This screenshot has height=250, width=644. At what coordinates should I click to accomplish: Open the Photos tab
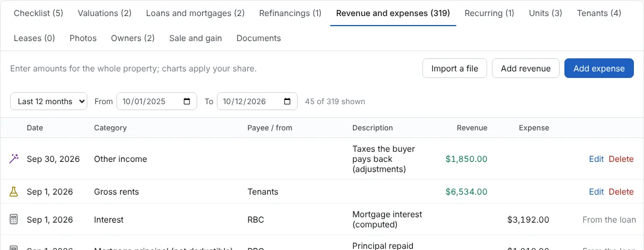pyautogui.click(x=83, y=38)
